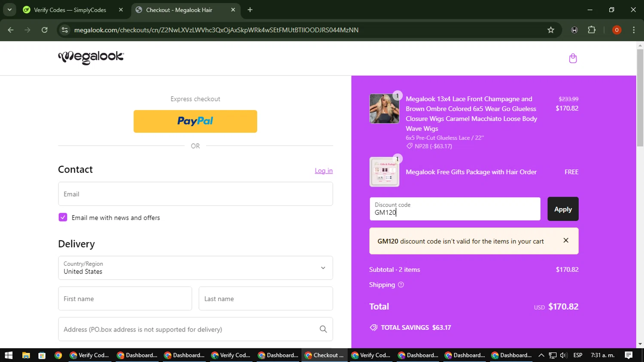Focus the Email input field
Image resolution: width=644 pixels, height=362 pixels.
pos(195,194)
